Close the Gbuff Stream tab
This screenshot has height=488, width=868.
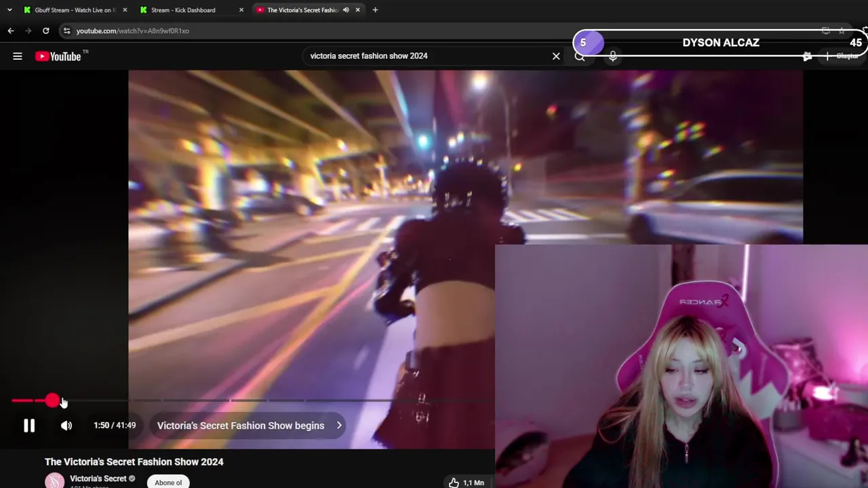click(125, 10)
